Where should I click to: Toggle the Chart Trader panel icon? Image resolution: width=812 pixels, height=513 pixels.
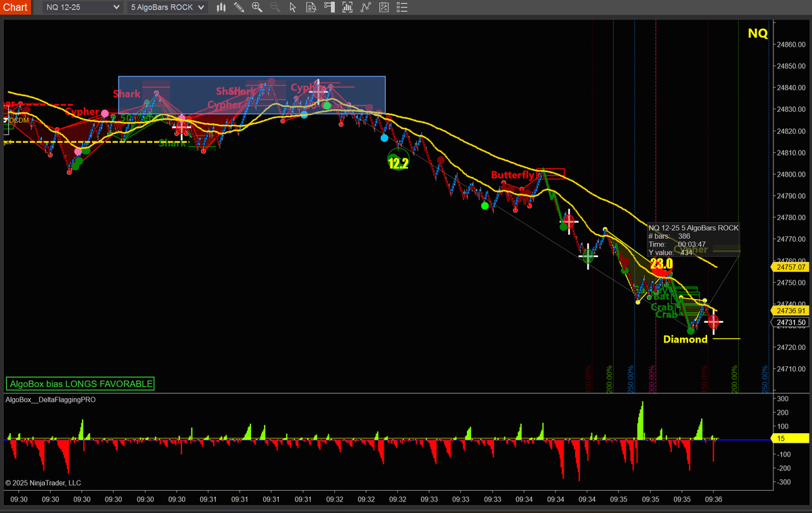330,7
